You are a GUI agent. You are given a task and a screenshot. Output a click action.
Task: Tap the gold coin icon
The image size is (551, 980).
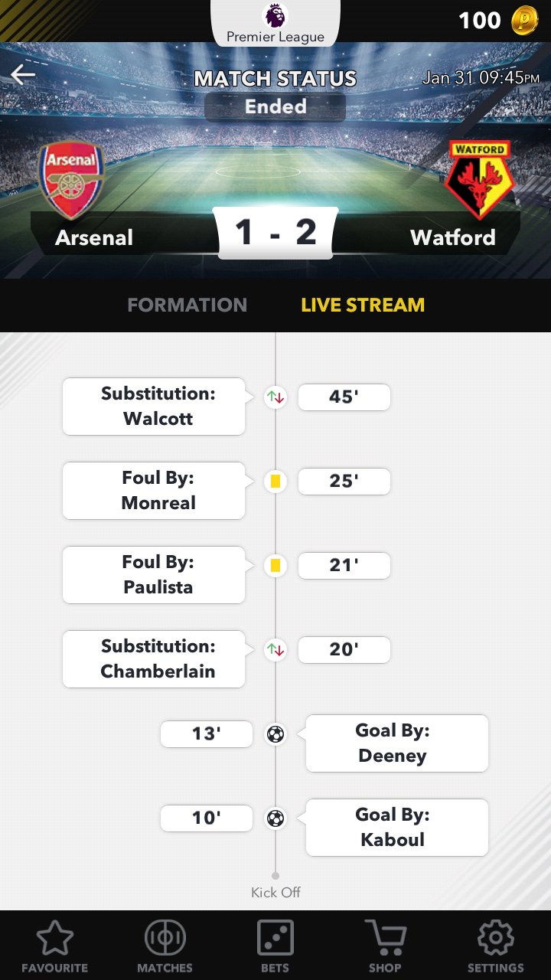524,21
